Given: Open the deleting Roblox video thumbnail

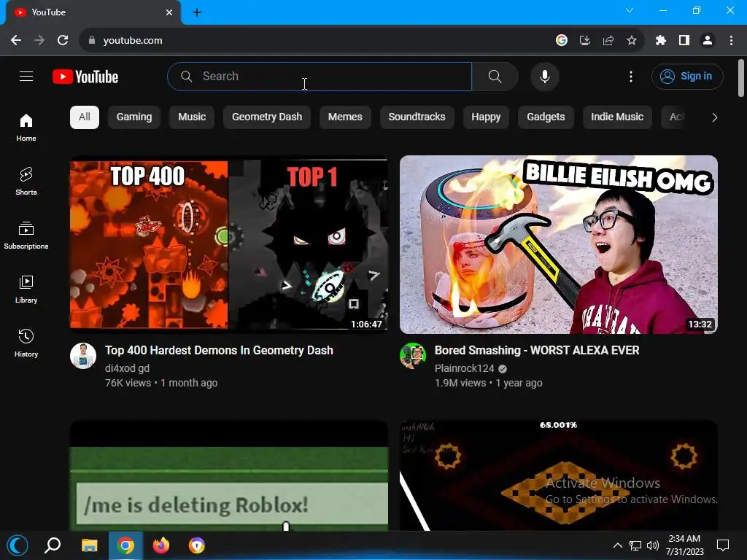Looking at the screenshot, I should pyautogui.click(x=228, y=475).
